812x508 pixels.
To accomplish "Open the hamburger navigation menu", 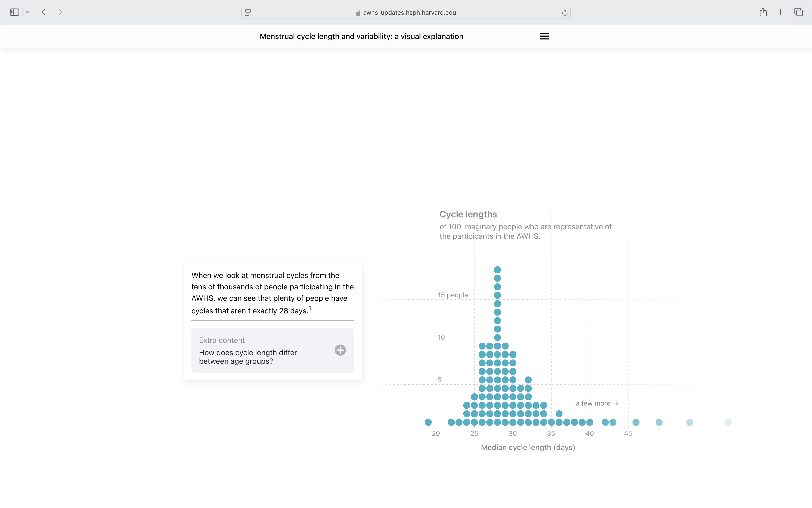I will [x=544, y=36].
